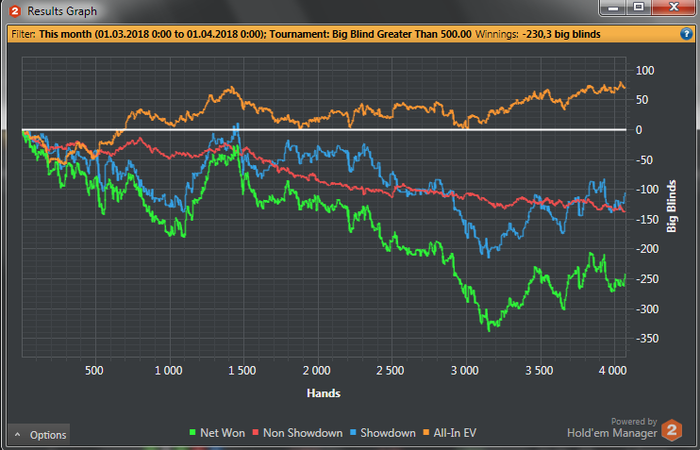The height and width of the screenshot is (450, 700).
Task: Expand the Options panel
Action: (39, 434)
